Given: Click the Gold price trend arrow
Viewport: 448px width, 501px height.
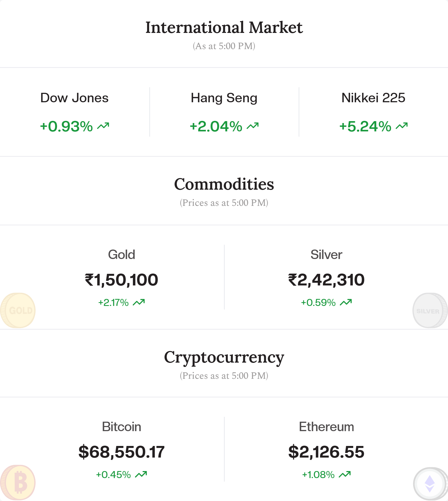Looking at the screenshot, I should pyautogui.click(x=139, y=302).
